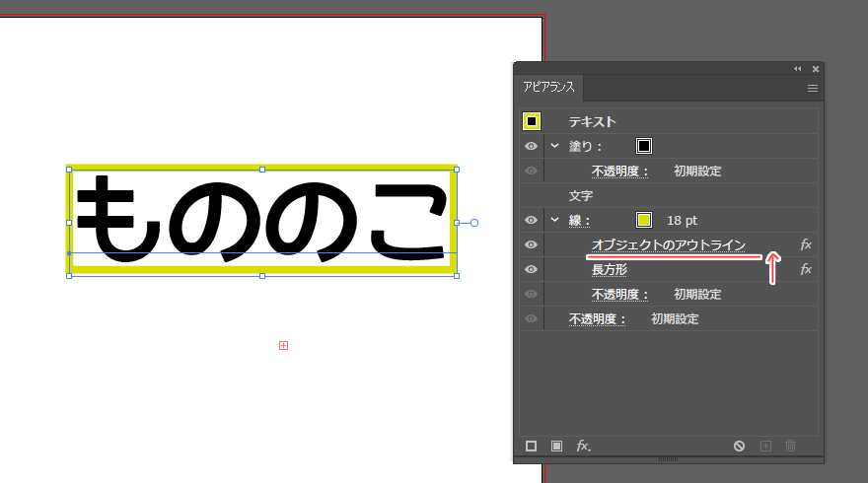Click the trash Delete Selected Item icon
The height and width of the screenshot is (483, 868).
pyautogui.click(x=790, y=447)
